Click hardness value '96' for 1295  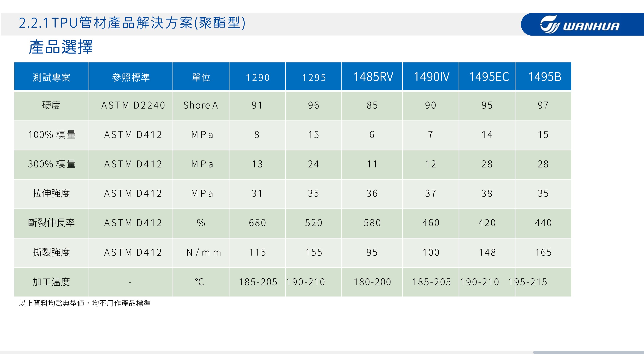click(313, 105)
